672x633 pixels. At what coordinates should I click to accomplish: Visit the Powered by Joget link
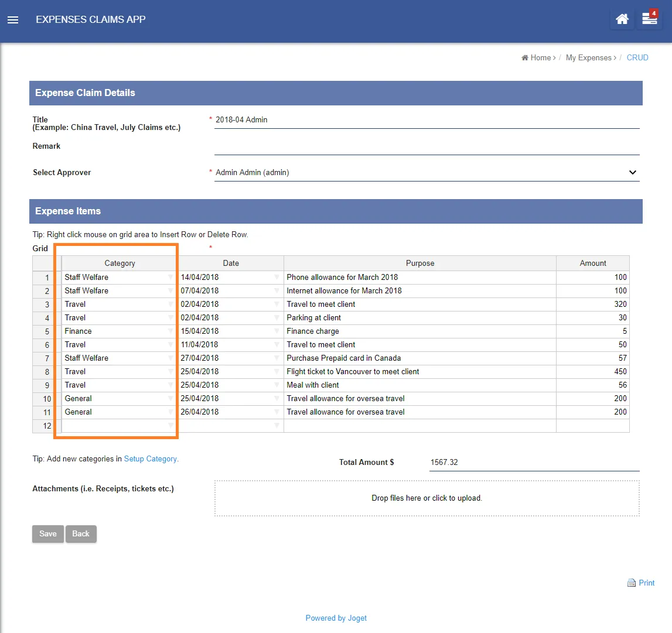click(336, 618)
